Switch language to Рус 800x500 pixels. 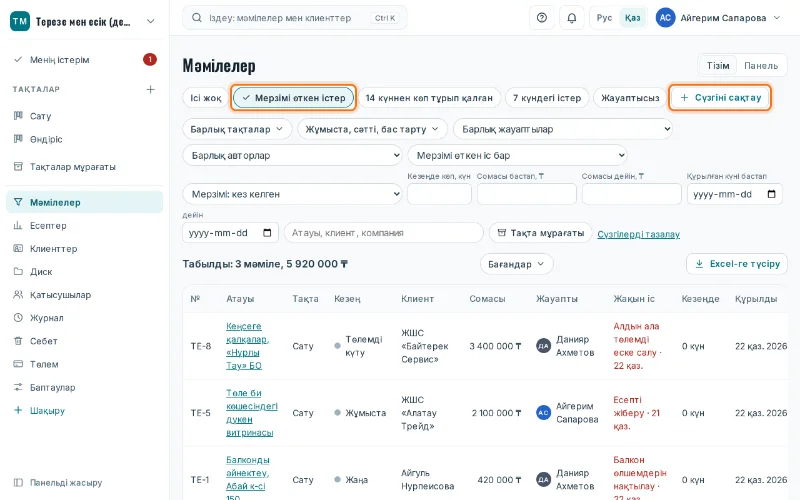[x=604, y=18]
